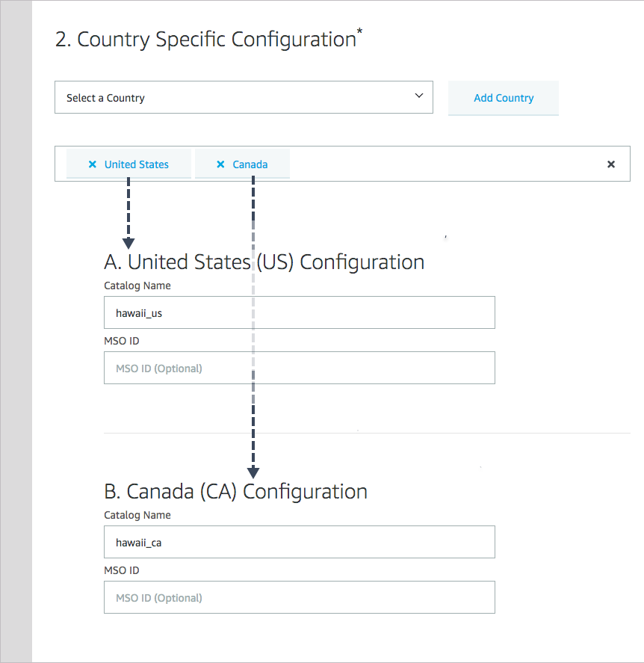
Task: Click the B. Canada (CA) Configuration heading
Action: (236, 492)
